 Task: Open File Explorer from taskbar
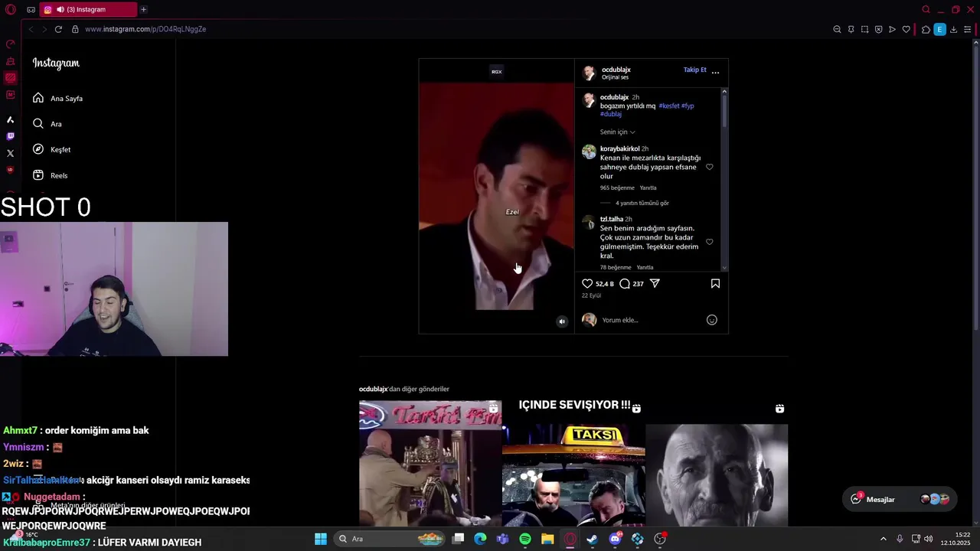click(x=547, y=539)
